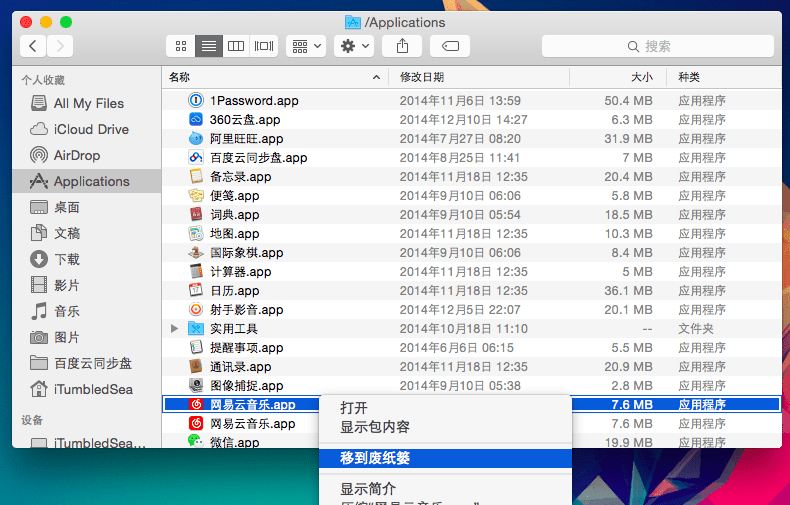Select Applications in the sidebar

[87, 181]
